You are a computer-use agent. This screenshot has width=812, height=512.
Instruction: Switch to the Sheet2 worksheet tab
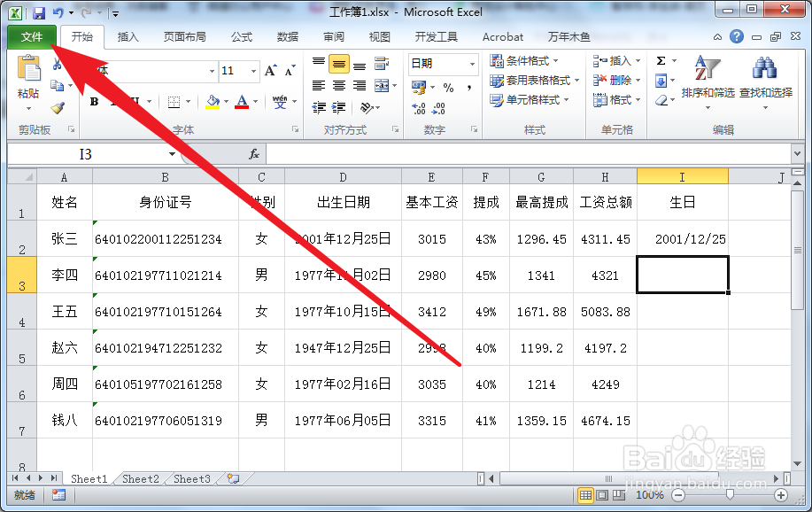140,478
